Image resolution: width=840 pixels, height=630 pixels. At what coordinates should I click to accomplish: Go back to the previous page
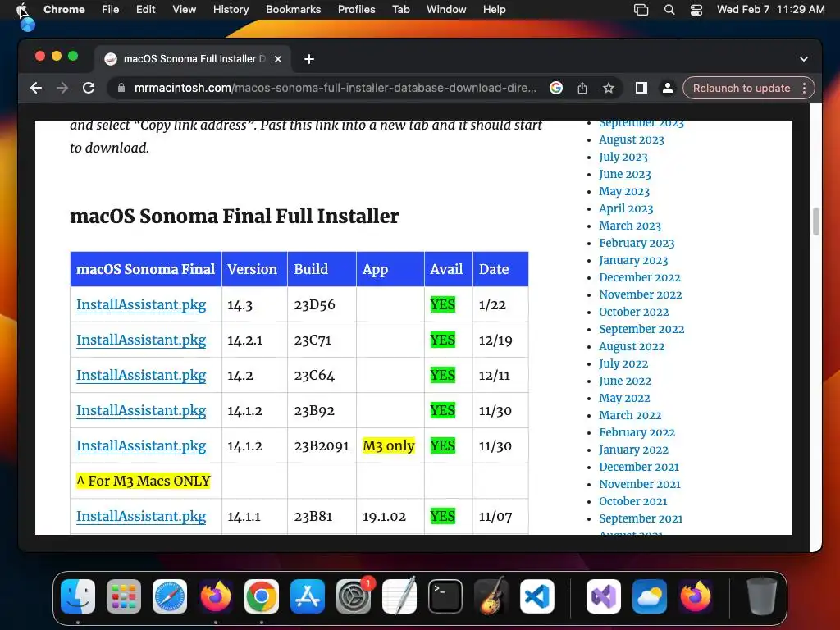click(x=36, y=88)
